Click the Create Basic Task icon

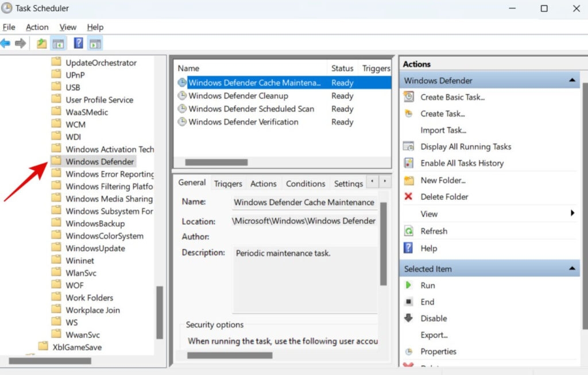coord(409,96)
